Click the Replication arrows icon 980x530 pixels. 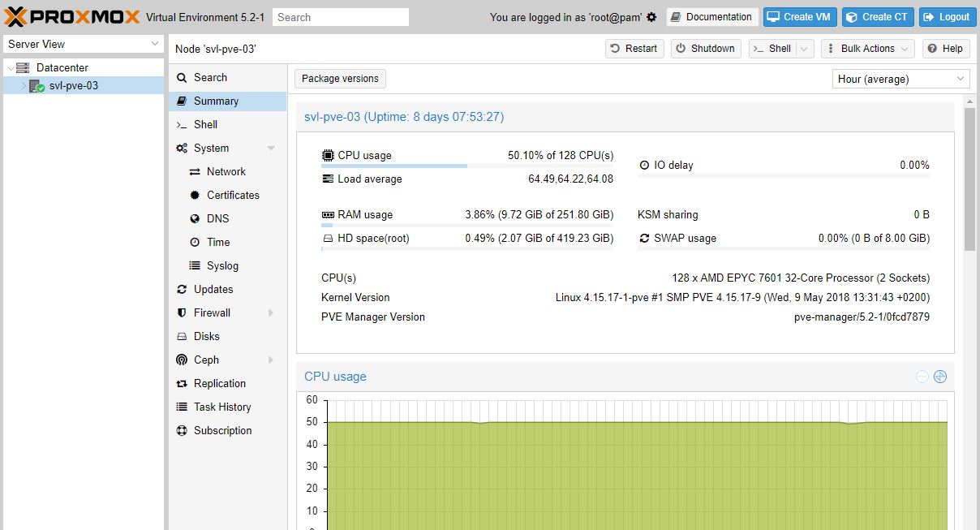pyautogui.click(x=182, y=384)
